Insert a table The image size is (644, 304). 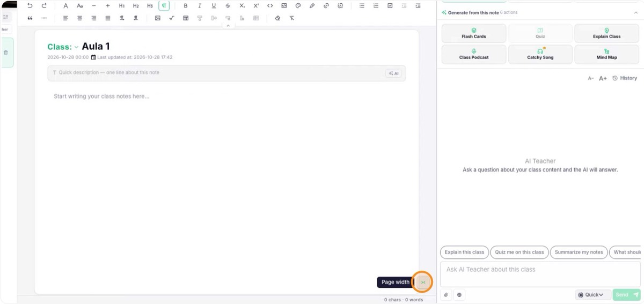[186, 18]
